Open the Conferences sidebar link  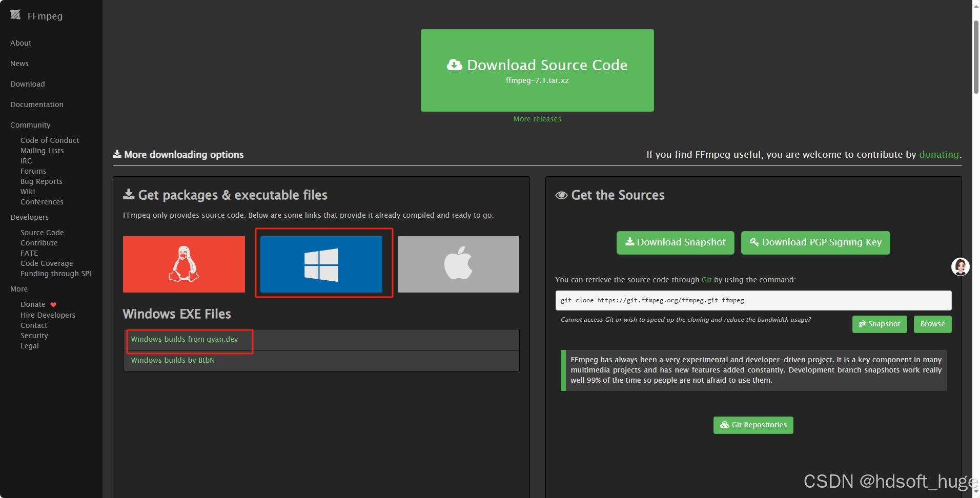42,202
